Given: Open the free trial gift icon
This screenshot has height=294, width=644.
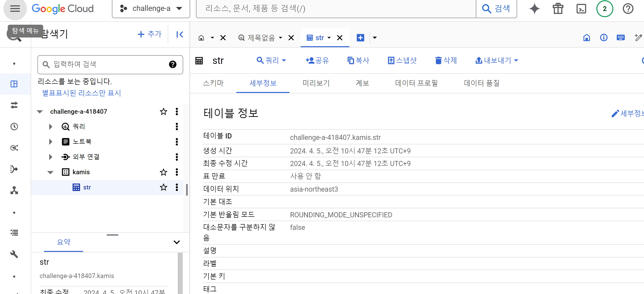Looking at the screenshot, I should [558, 9].
